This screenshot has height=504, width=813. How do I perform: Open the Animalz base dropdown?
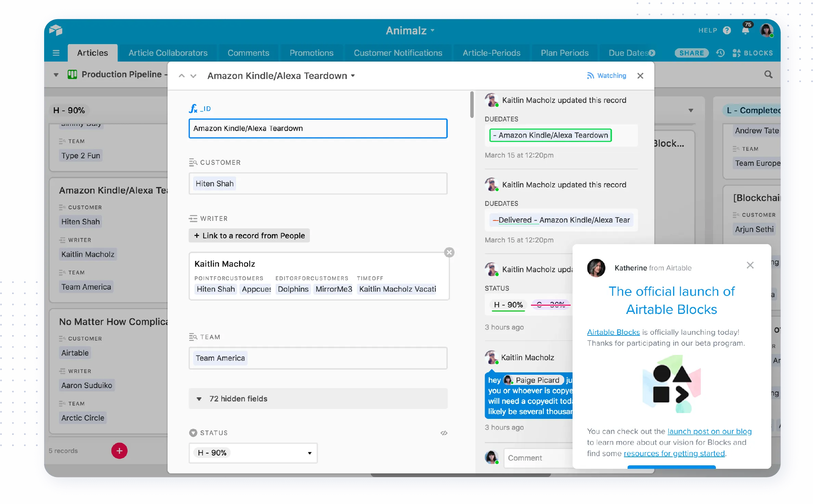point(410,31)
